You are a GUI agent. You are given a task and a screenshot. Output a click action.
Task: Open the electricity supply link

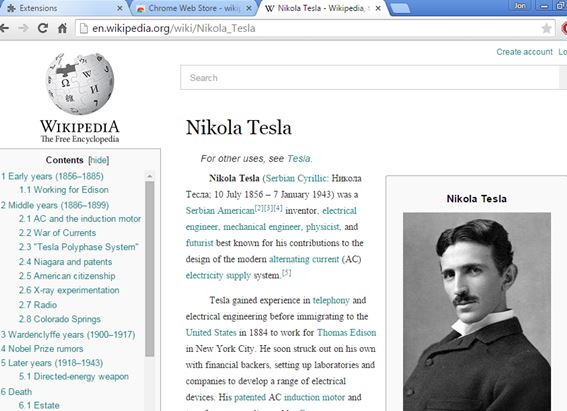[x=218, y=275]
